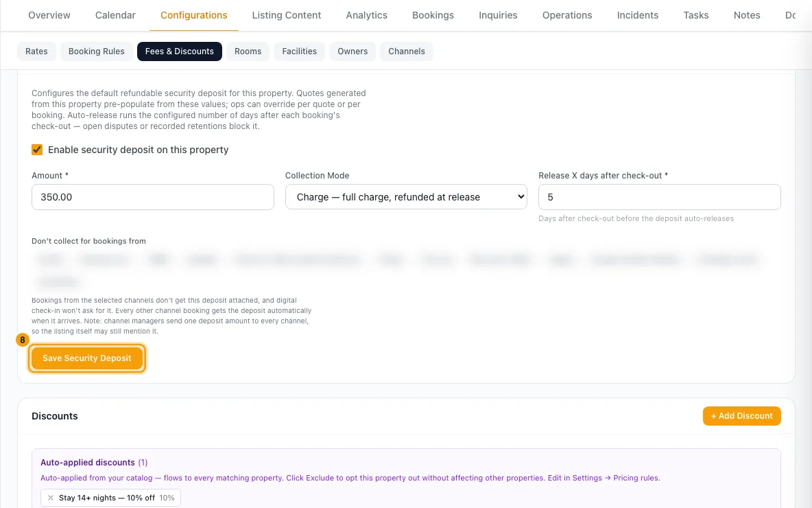Select the Facilities sub-tab
Image resolution: width=812 pixels, height=508 pixels.
[299, 51]
